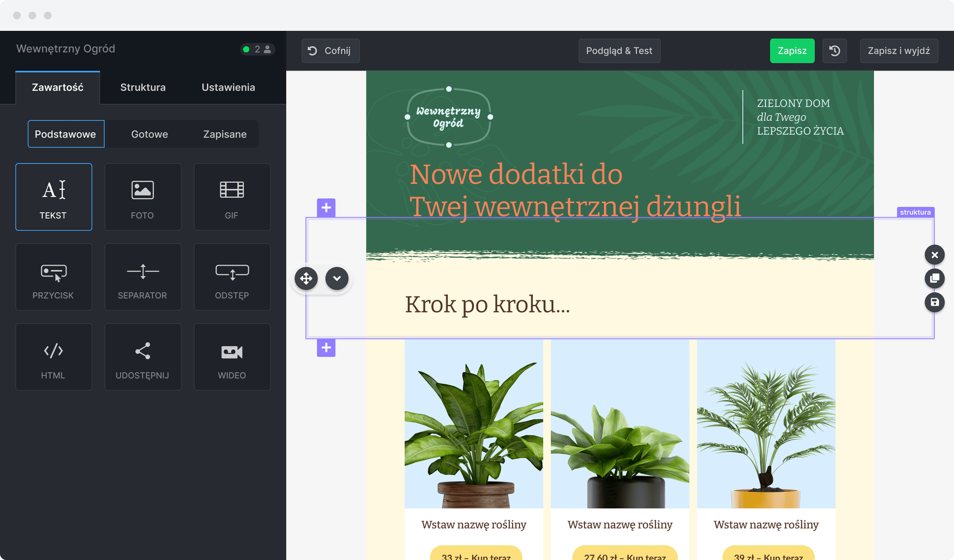
Task: Select the FOTO image block
Action: (x=143, y=197)
